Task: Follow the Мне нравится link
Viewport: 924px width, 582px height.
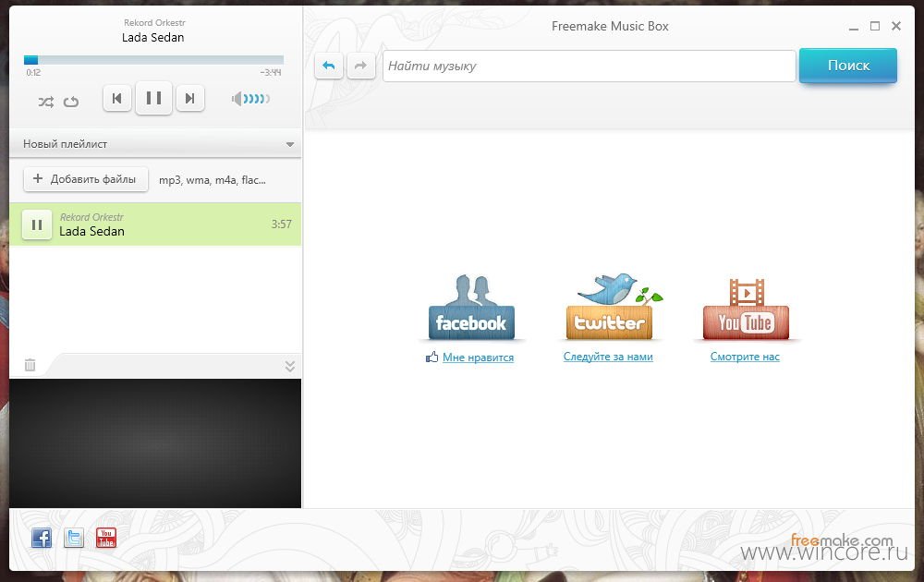Action: tap(478, 358)
